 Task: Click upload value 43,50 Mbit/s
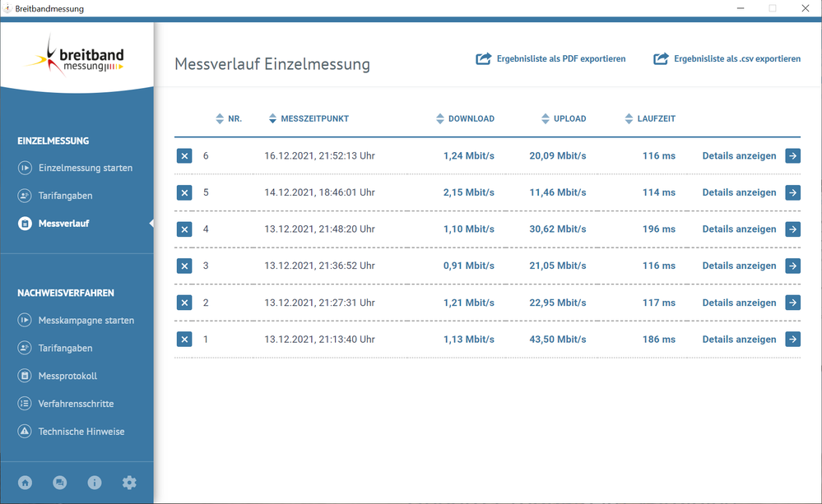coord(558,339)
